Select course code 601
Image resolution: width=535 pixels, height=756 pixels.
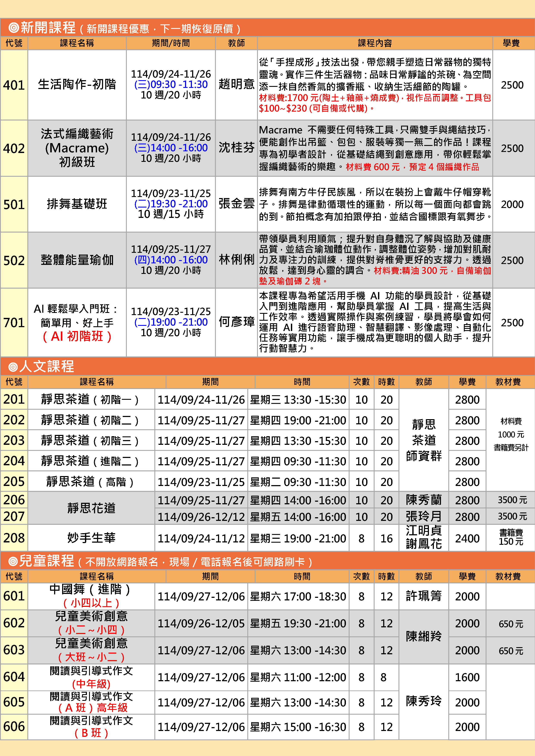click(x=14, y=596)
